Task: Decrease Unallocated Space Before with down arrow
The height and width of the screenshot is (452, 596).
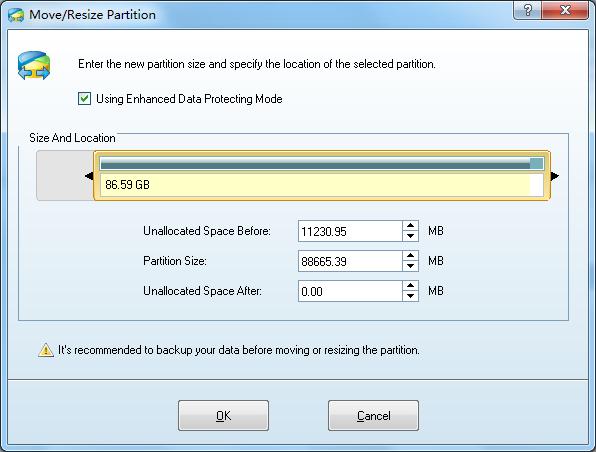Action: coord(410,236)
